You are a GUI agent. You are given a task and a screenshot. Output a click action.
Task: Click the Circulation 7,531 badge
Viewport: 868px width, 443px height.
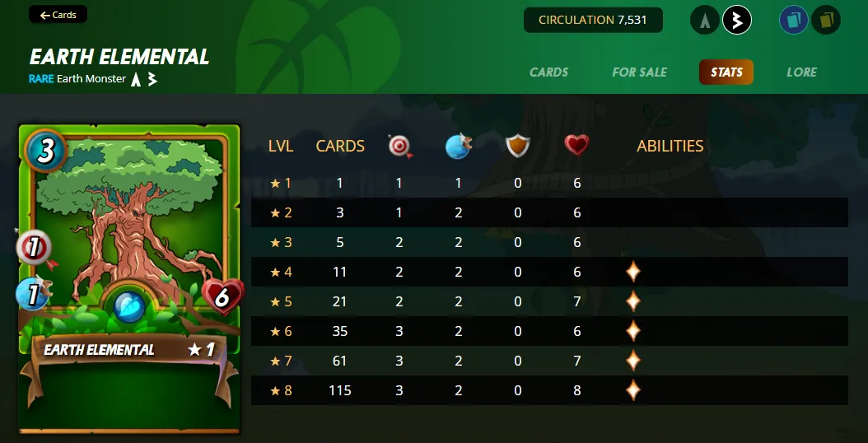click(593, 20)
